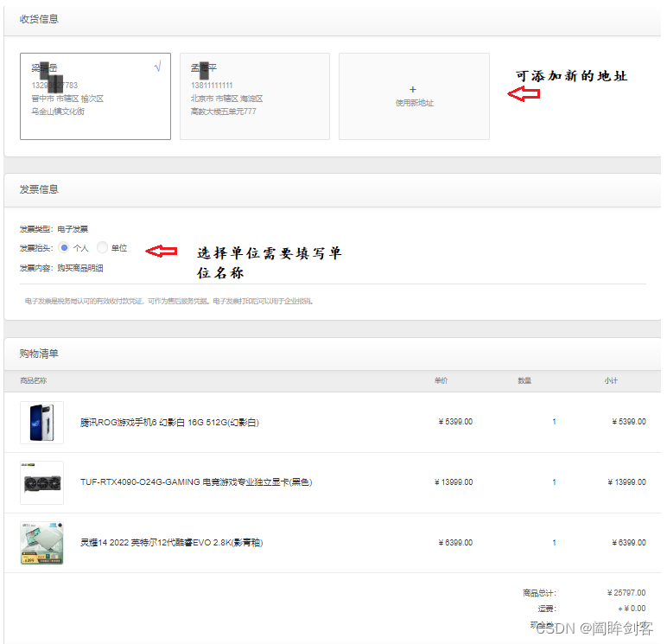Click the 收货信息 section heading
The height and width of the screenshot is (644, 667).
tap(39, 19)
